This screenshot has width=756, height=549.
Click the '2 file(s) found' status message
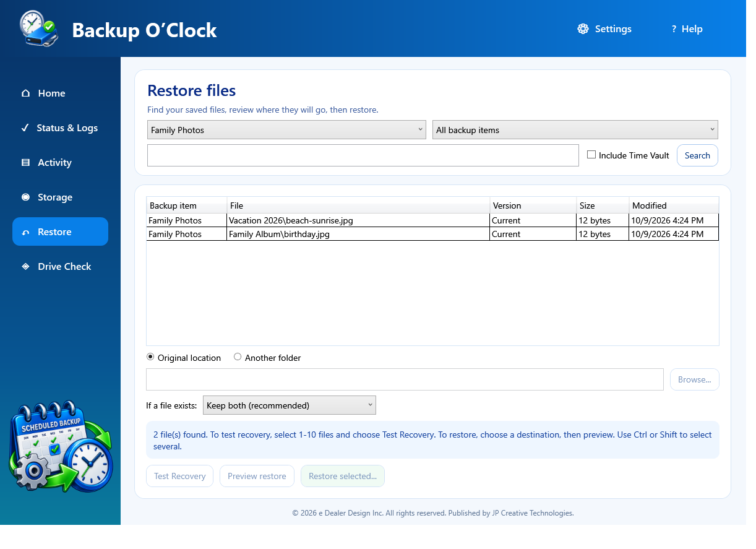coord(432,440)
